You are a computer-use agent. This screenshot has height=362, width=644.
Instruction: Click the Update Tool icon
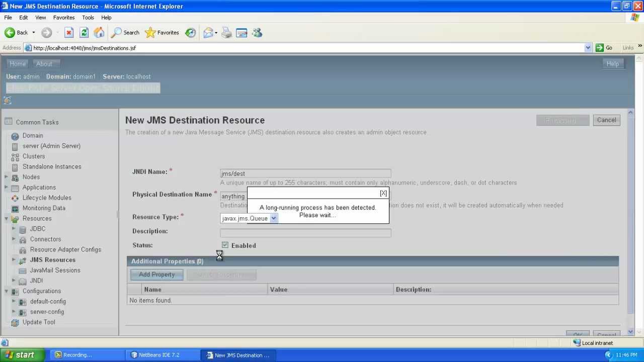[x=15, y=322]
